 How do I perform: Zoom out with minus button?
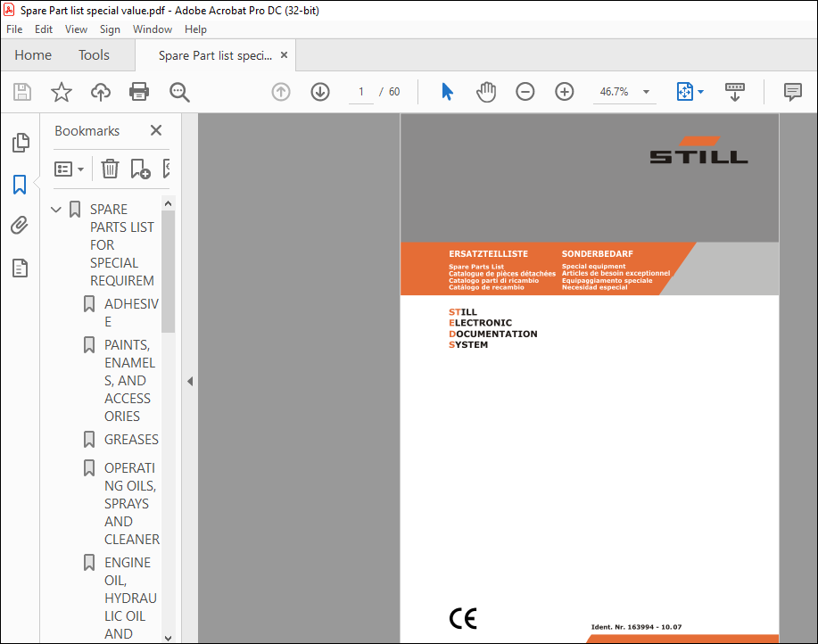(x=525, y=92)
